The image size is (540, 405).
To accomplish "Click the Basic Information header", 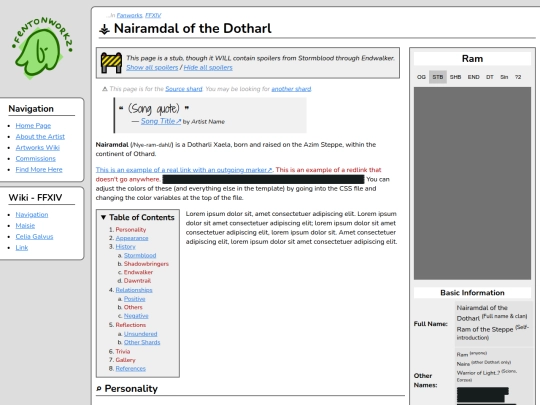I will 472,293.
